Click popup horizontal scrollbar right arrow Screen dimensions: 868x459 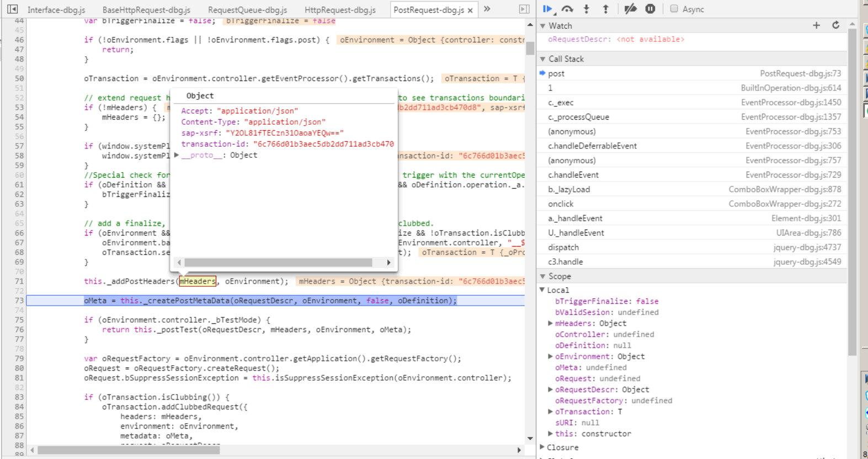tap(389, 263)
